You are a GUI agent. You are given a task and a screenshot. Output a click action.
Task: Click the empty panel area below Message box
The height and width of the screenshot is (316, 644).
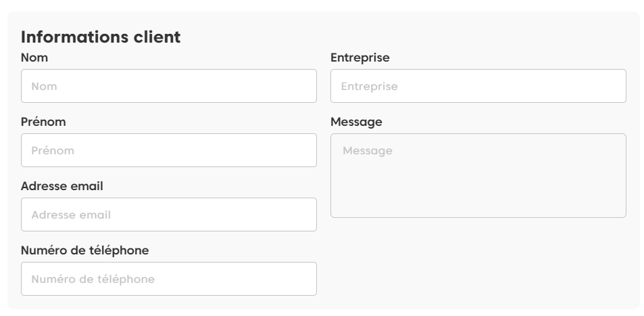pos(478,264)
